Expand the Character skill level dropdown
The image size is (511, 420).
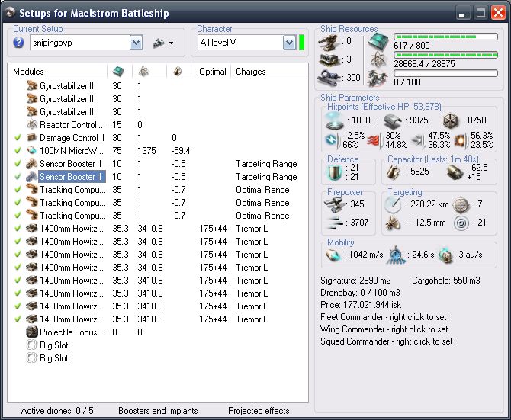(x=288, y=43)
